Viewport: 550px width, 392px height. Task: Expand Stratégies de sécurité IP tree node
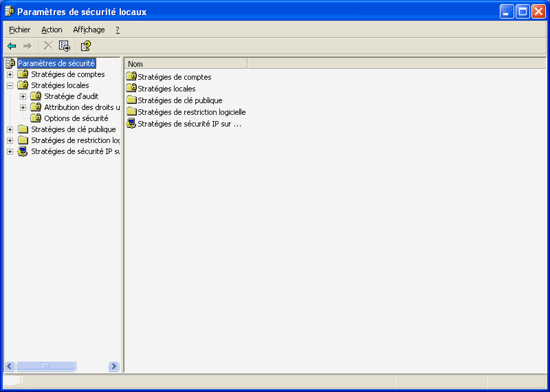(x=10, y=151)
